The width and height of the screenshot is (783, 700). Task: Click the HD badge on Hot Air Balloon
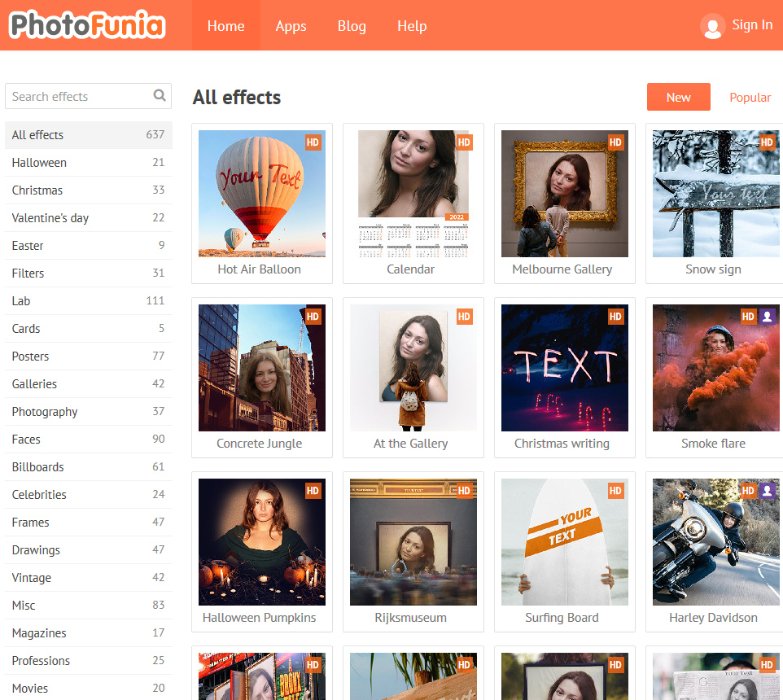click(x=313, y=142)
